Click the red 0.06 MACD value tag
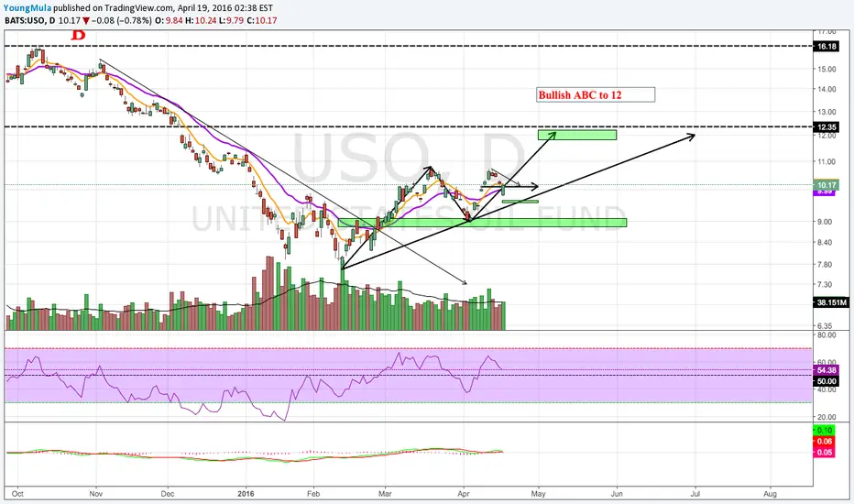This screenshot has width=854, height=504. tap(824, 442)
